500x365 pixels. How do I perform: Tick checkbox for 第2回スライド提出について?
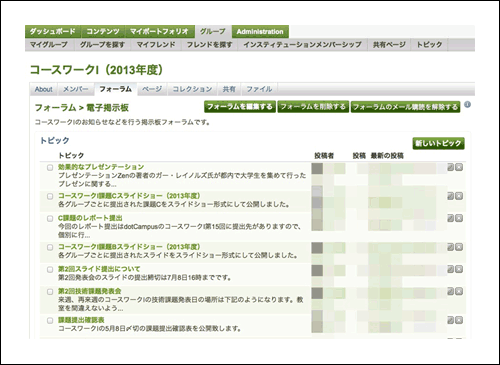50,269
